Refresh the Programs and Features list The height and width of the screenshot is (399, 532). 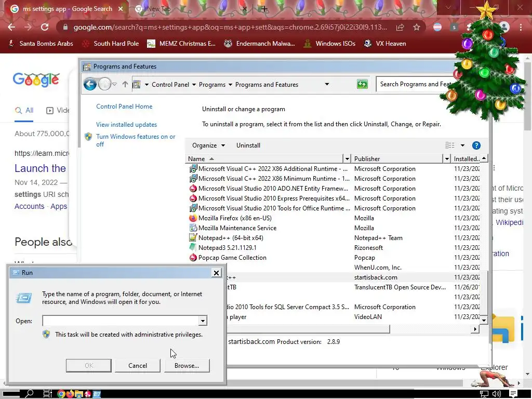click(362, 84)
